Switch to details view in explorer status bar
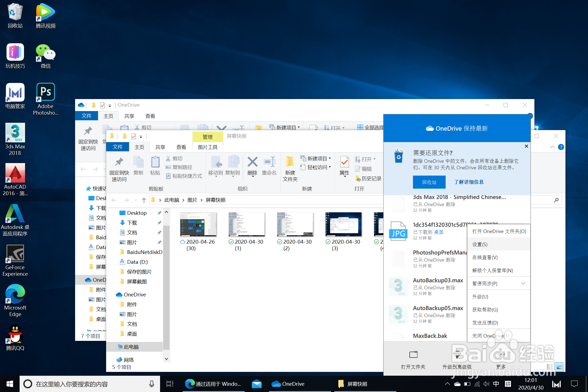 click(x=550, y=367)
